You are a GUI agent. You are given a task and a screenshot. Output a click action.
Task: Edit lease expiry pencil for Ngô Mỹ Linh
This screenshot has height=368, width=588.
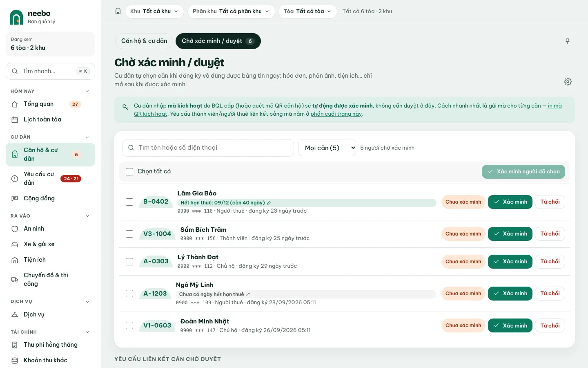click(248, 294)
